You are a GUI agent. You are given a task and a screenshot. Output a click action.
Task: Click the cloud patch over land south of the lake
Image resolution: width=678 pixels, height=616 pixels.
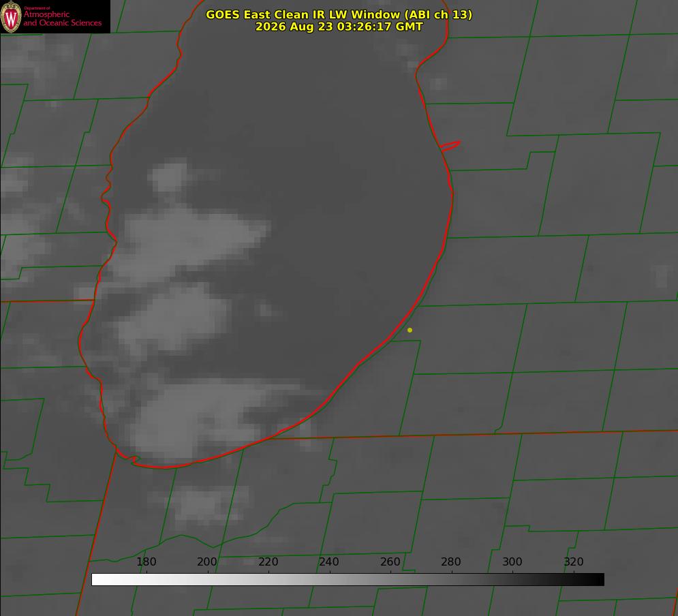click(208, 504)
